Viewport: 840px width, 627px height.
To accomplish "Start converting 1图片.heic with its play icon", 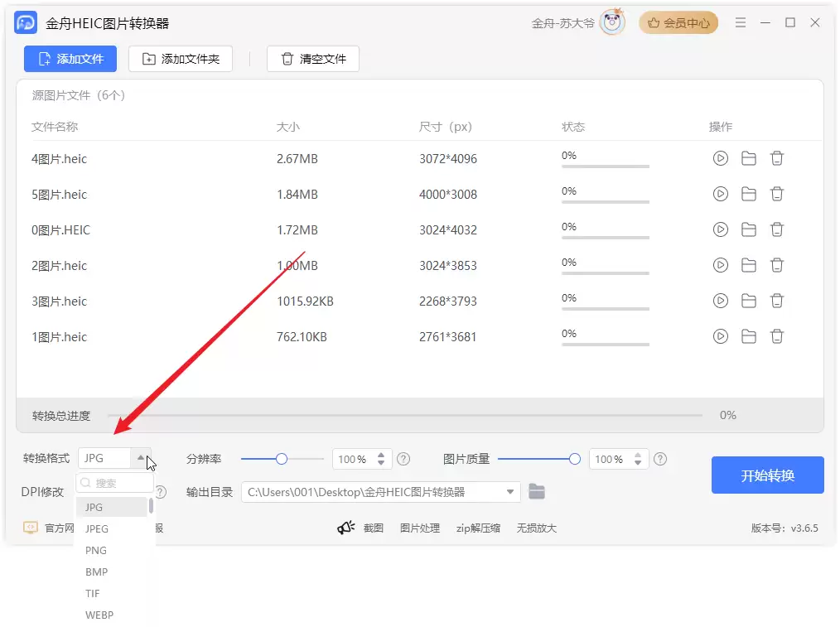I will point(721,336).
